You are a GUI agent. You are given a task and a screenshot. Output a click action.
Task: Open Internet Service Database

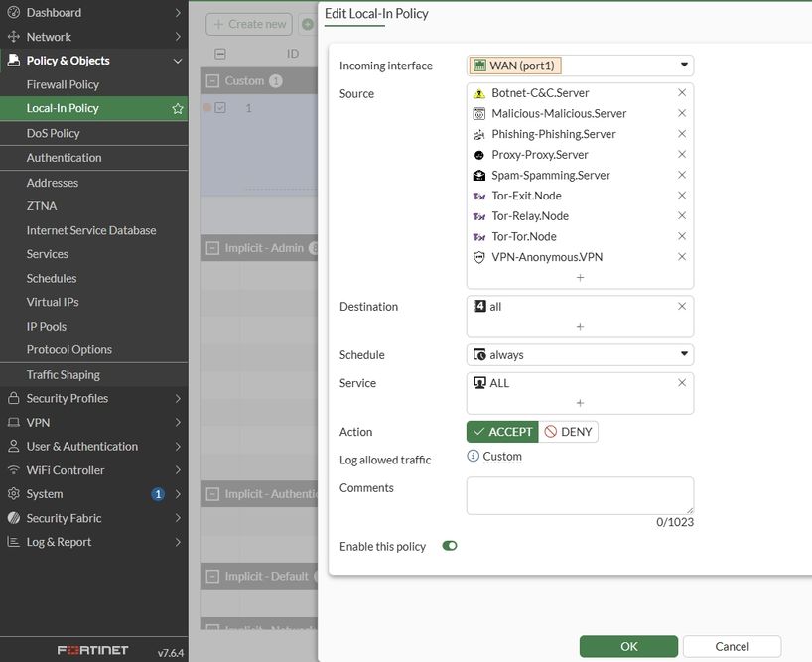pos(91,230)
